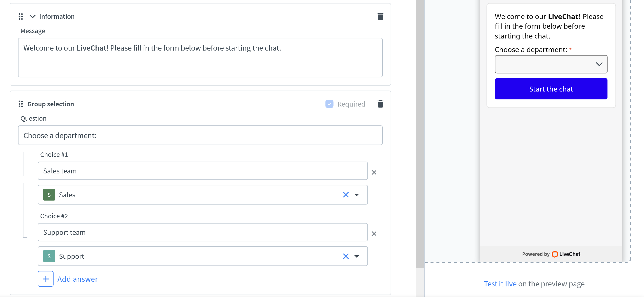This screenshot has height=297, width=644.
Task: Open the Test it live link
Action: [x=500, y=284]
